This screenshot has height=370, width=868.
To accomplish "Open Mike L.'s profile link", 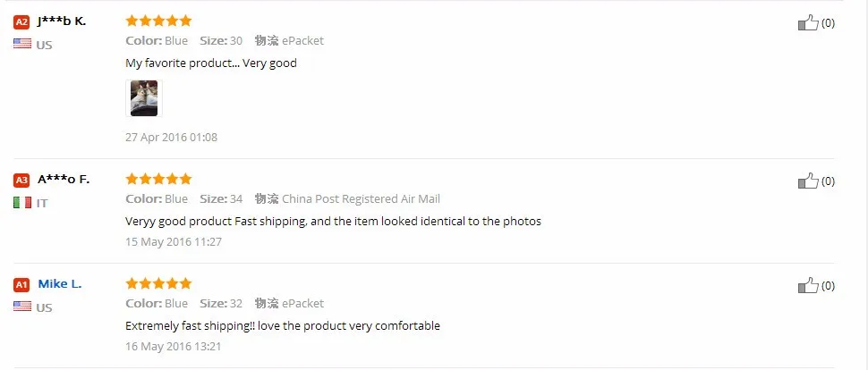I will tap(60, 284).
